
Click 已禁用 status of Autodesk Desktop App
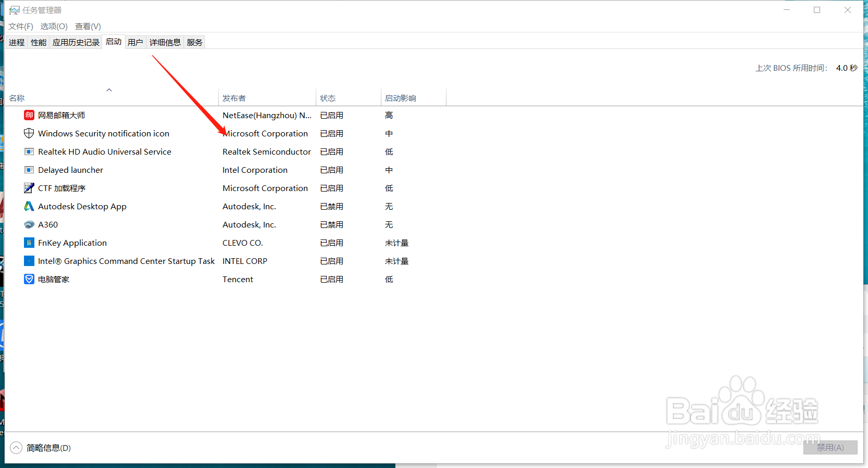point(331,206)
